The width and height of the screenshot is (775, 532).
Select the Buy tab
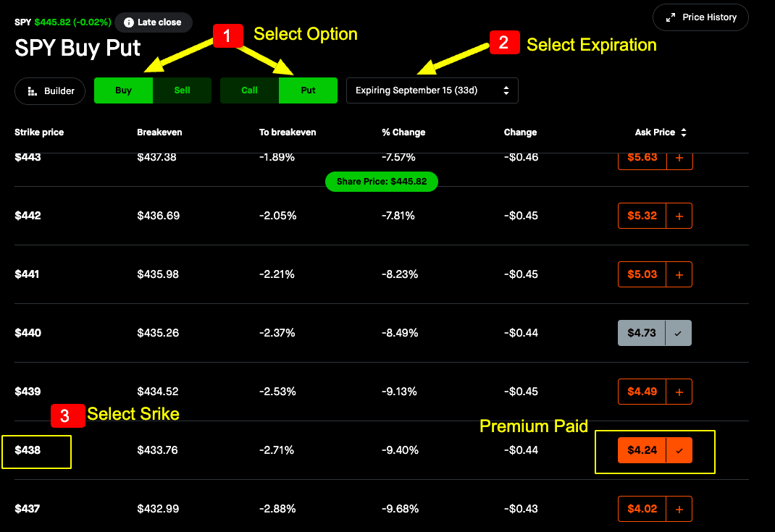point(124,90)
